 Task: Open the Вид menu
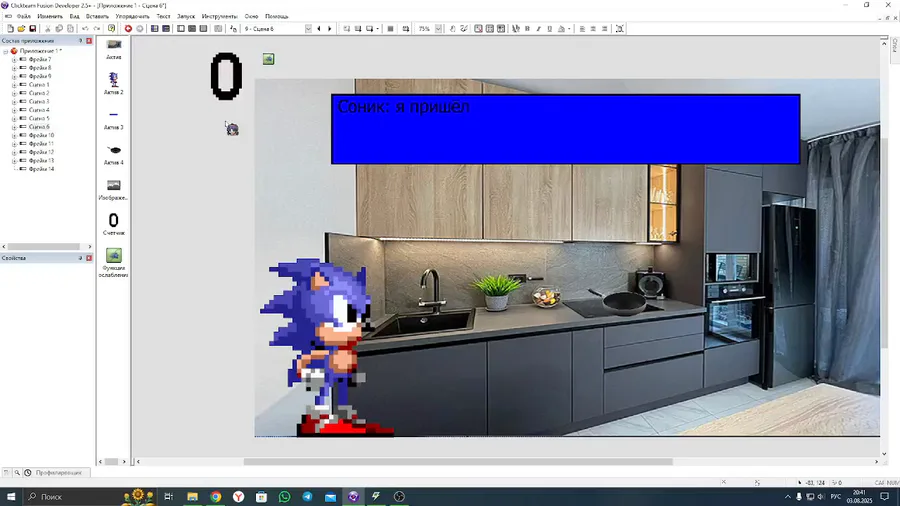[75, 17]
